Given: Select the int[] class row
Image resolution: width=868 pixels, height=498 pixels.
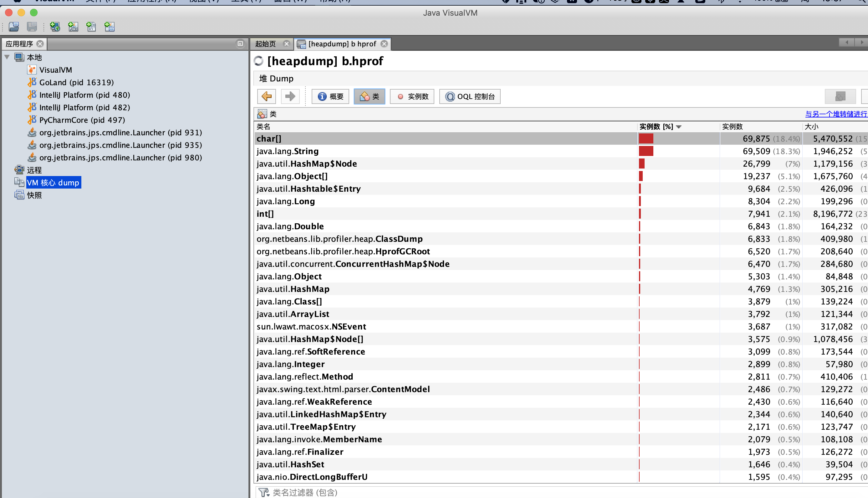Looking at the screenshot, I should (x=561, y=214).
